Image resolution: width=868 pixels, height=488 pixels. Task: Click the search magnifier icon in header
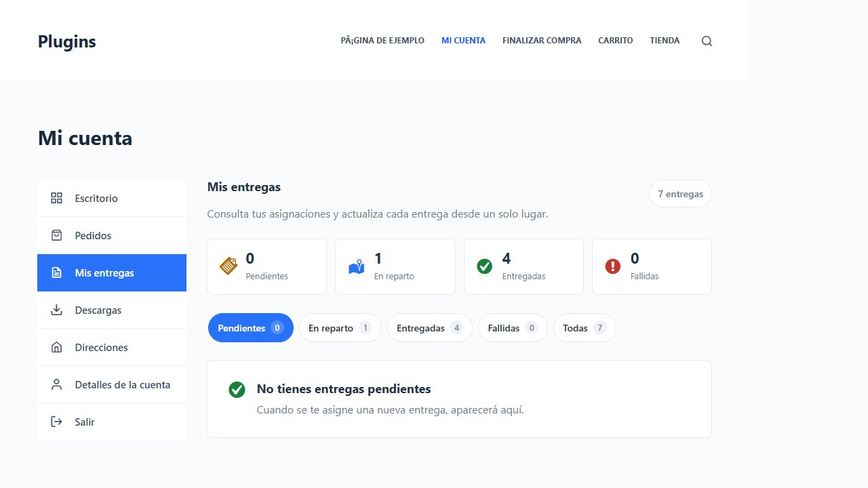707,41
